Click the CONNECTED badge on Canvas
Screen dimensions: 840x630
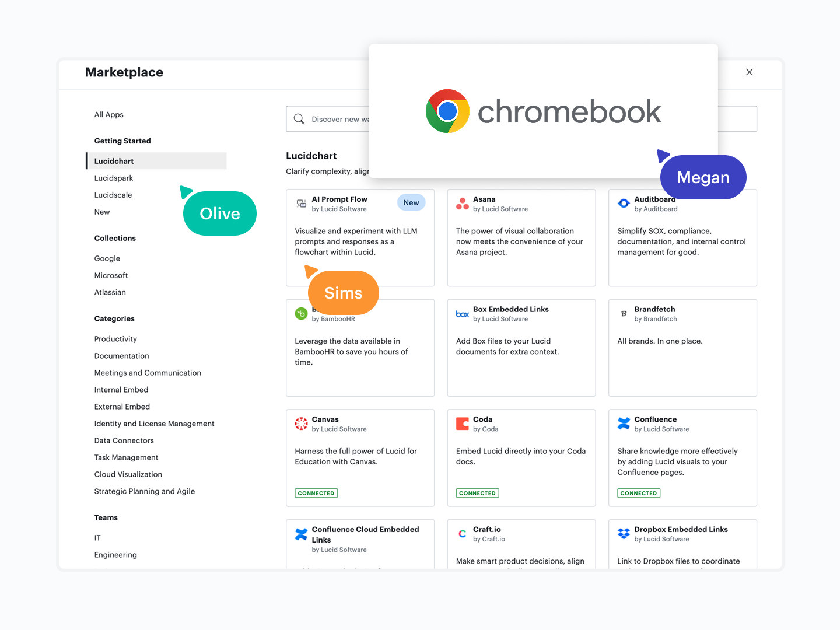tap(316, 493)
